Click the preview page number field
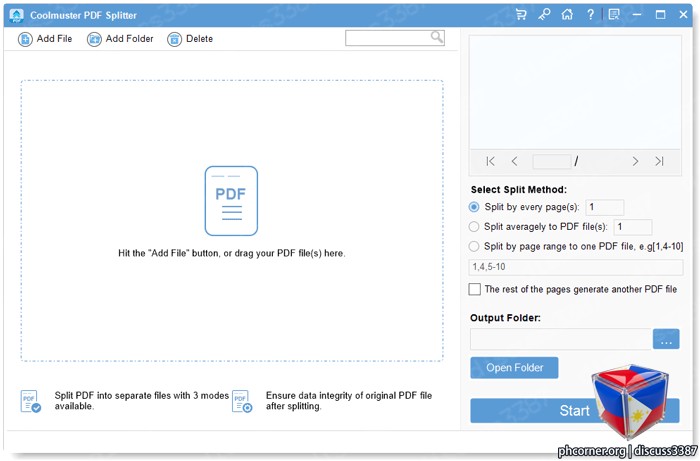The width and height of the screenshot is (700, 461). (552, 161)
